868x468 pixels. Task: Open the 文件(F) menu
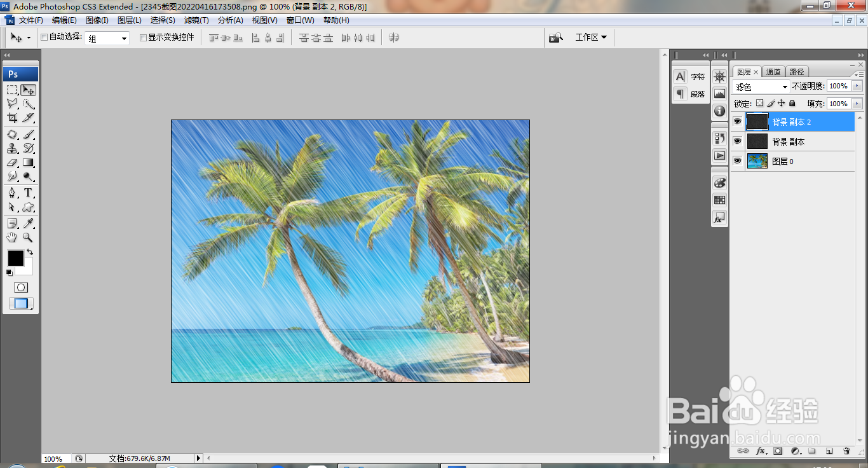31,20
